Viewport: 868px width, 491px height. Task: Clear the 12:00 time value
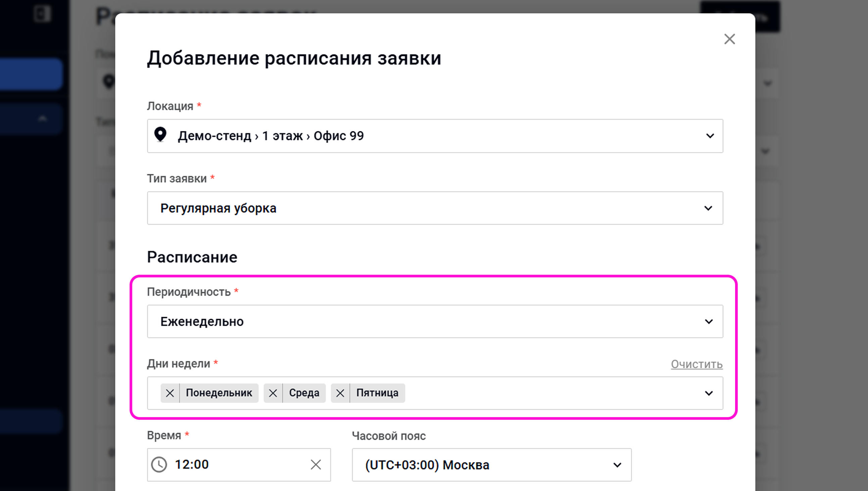[x=316, y=465]
